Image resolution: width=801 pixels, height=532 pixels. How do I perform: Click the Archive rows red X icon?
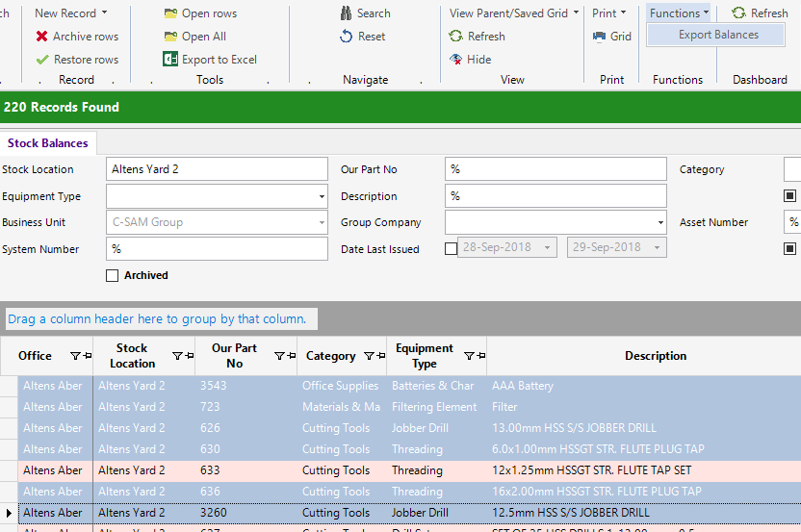tap(42, 37)
